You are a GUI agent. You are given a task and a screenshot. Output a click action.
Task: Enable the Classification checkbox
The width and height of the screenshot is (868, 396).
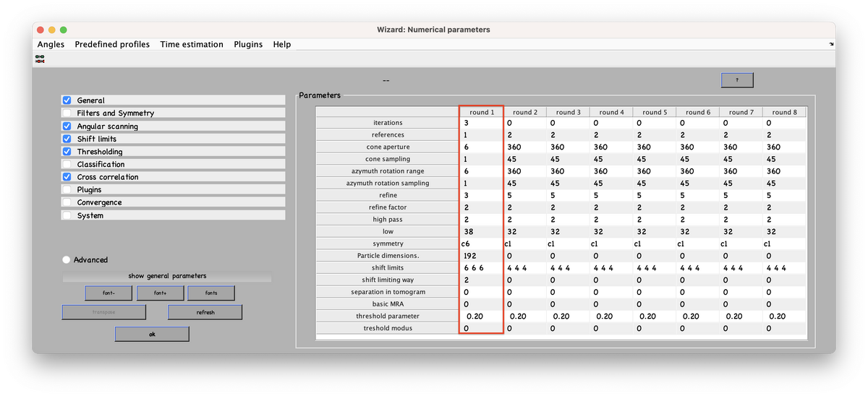coord(67,165)
